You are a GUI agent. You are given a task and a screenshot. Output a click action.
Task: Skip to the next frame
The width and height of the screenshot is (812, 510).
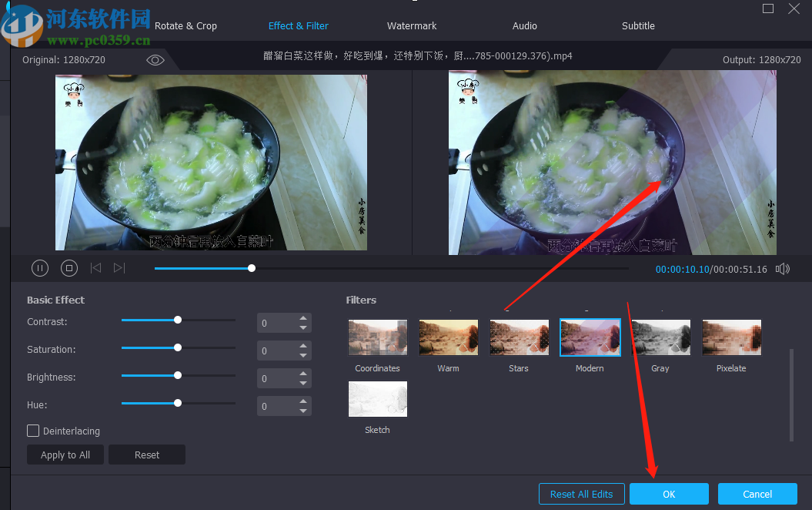119,267
